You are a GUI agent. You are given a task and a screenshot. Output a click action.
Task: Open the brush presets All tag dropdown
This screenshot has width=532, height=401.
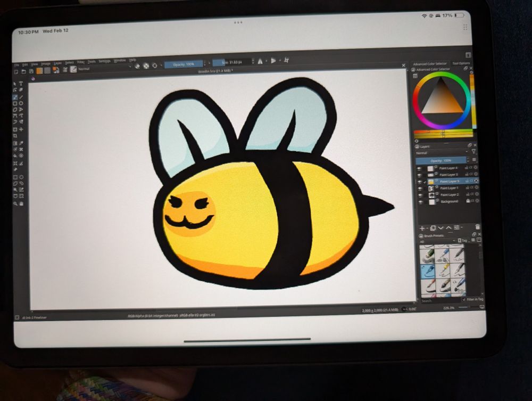[x=437, y=241]
